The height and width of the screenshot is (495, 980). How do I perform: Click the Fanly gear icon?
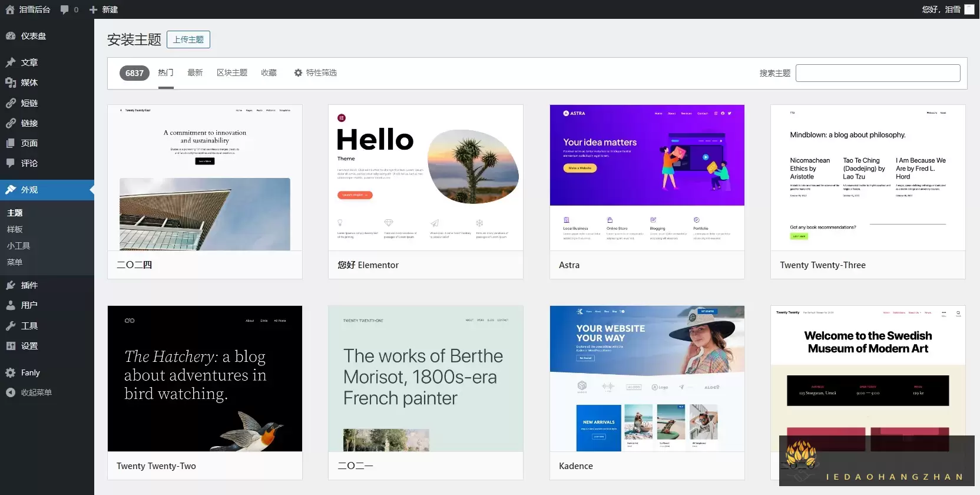point(11,372)
